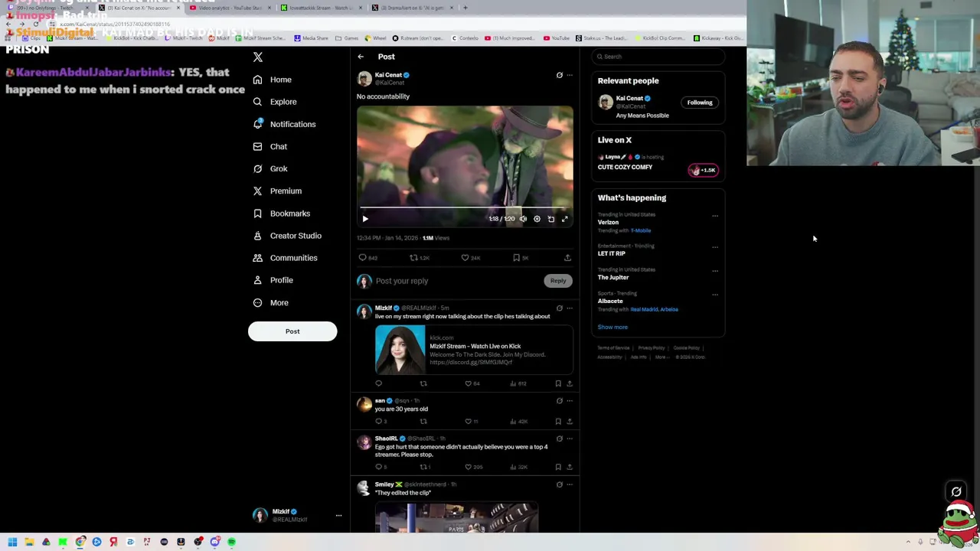Share the Kai Cenat post

[x=567, y=258]
